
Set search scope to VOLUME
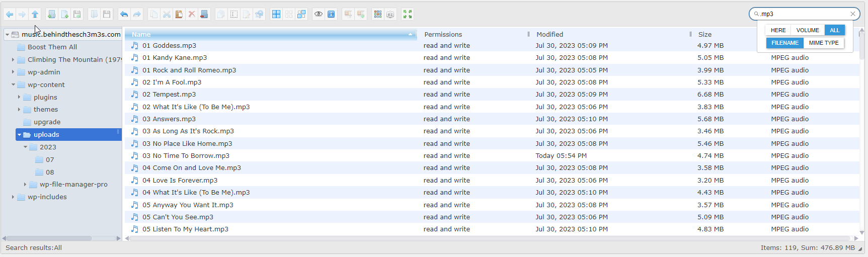point(808,30)
